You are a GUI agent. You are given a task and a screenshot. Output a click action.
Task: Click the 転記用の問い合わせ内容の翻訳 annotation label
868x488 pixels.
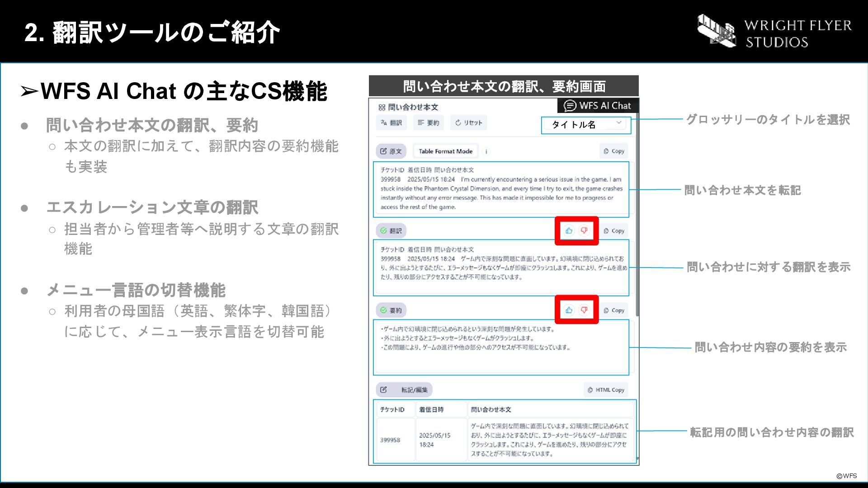[x=772, y=432]
